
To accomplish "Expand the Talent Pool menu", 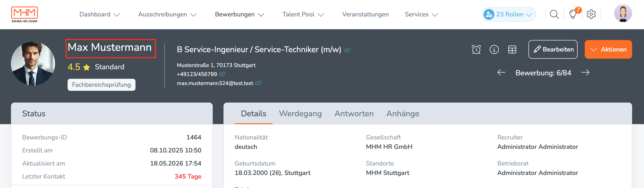I will point(303,14).
